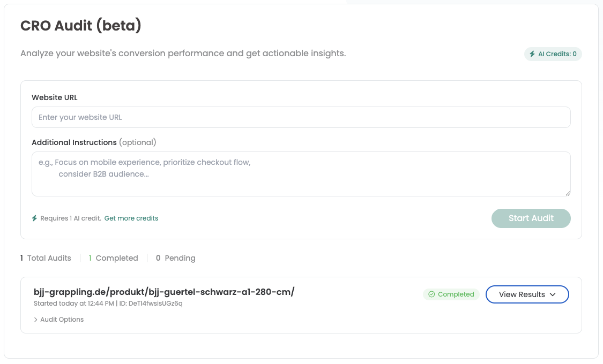Click the AI Credits: 0 badge
Screen dimensions: 603x364
[x=553, y=54]
